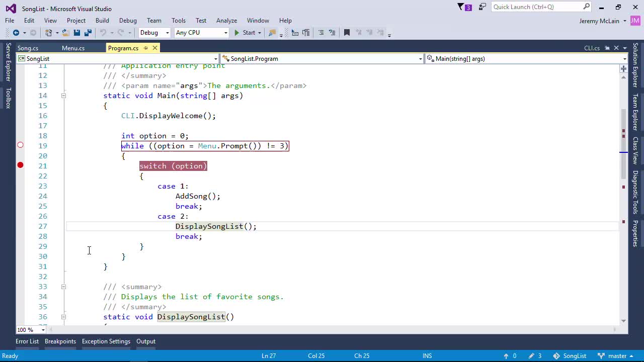This screenshot has width=644, height=362.
Task: Open the Debug menu
Action: point(128,21)
